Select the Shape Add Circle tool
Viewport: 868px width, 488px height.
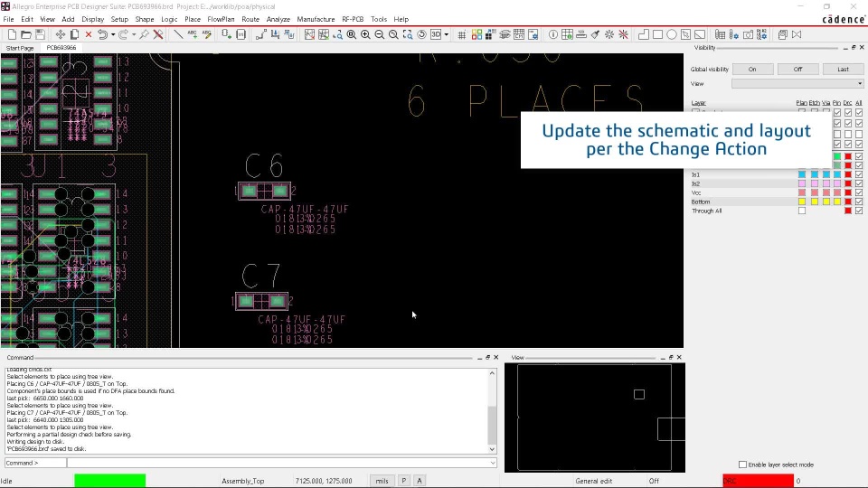point(672,34)
